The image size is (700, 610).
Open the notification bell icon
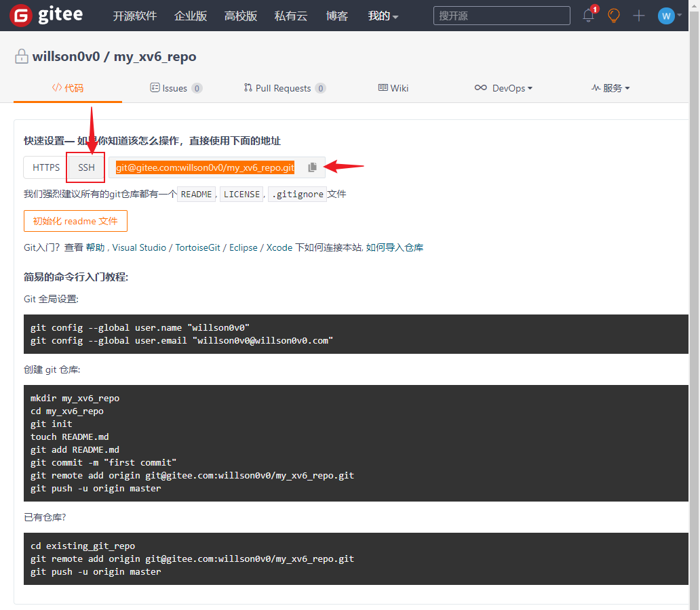(588, 16)
